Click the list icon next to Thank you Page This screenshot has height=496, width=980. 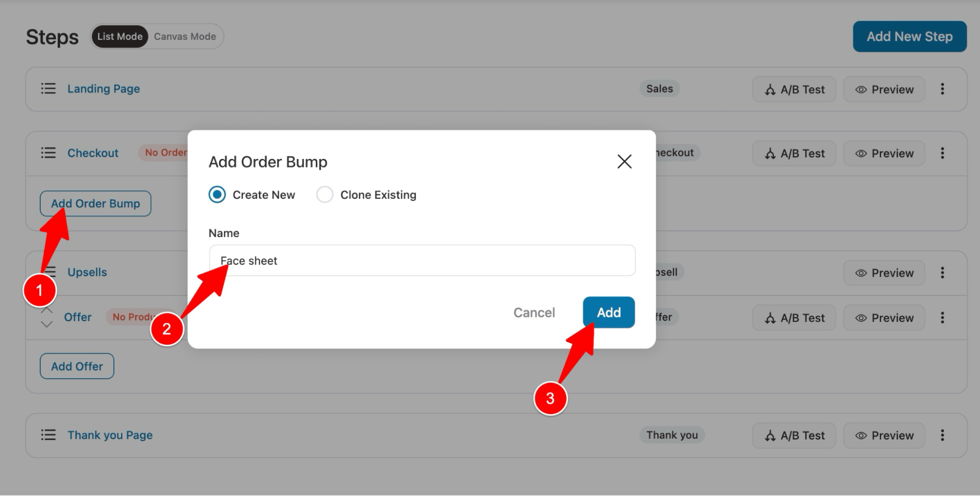(48, 435)
